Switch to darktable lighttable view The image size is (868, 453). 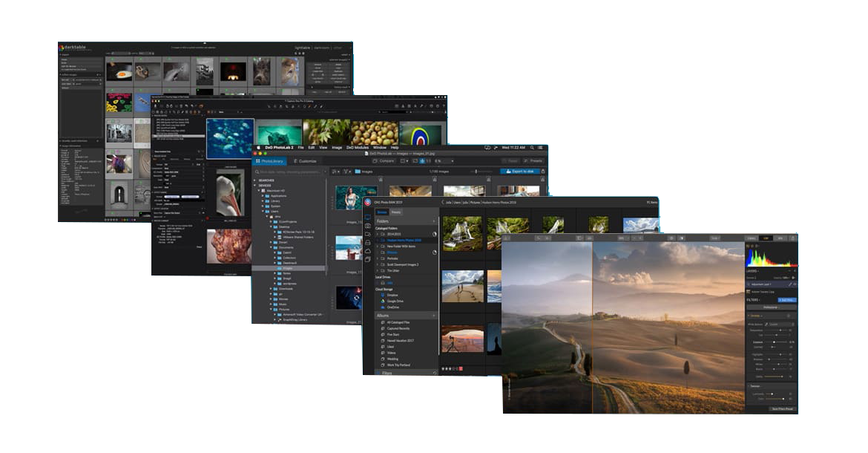click(301, 48)
